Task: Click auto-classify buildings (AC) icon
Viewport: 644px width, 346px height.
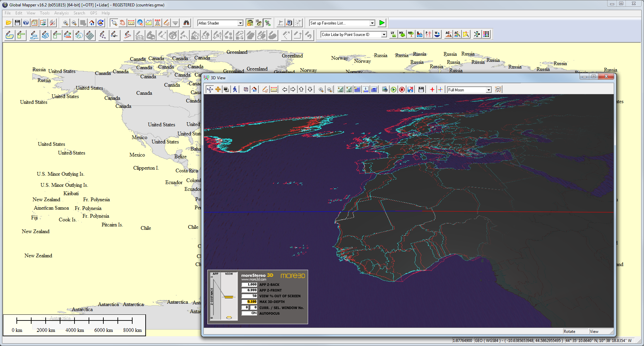Action: coord(457,34)
